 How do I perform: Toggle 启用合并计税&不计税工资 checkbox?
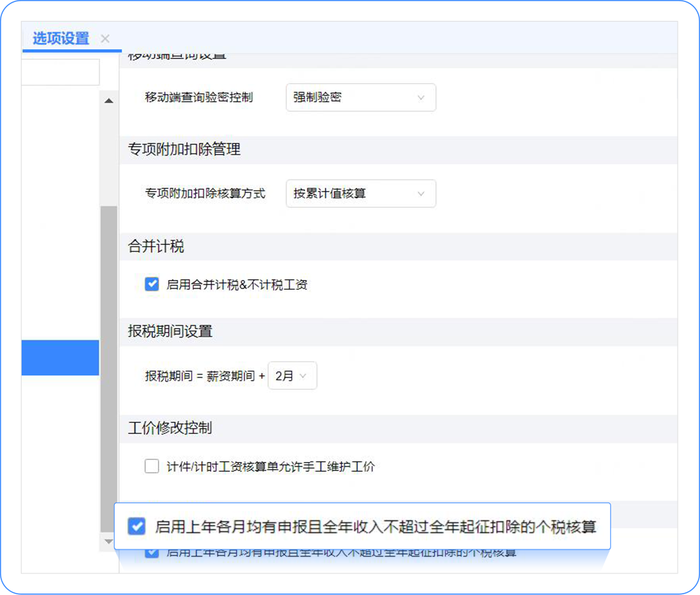[x=152, y=284]
